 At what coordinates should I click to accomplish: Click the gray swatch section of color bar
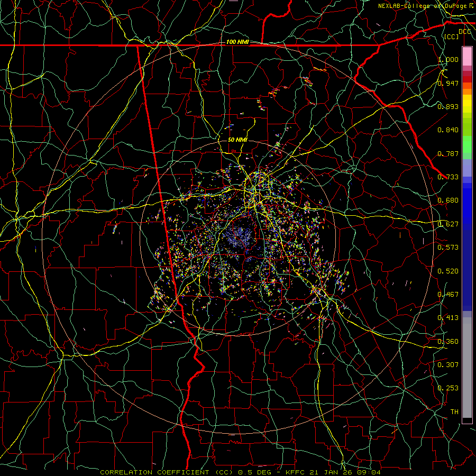click(467, 368)
